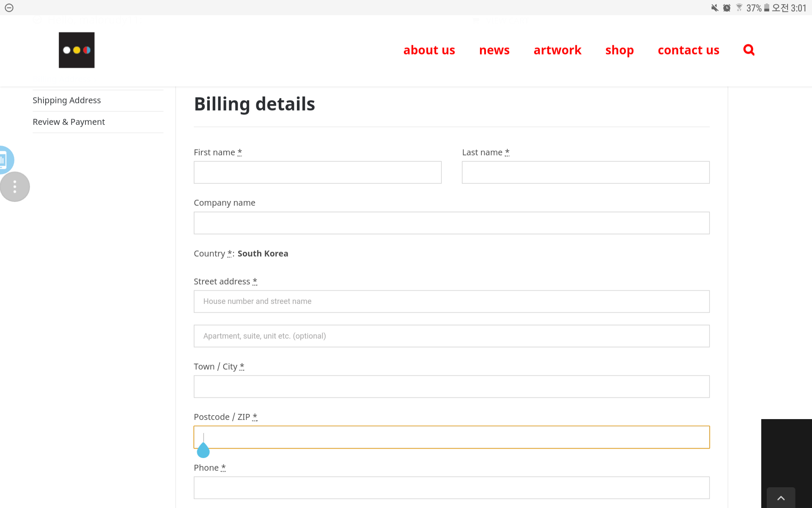Image resolution: width=812 pixels, height=508 pixels.
Task: Click the red search magnifier icon
Action: (749, 50)
